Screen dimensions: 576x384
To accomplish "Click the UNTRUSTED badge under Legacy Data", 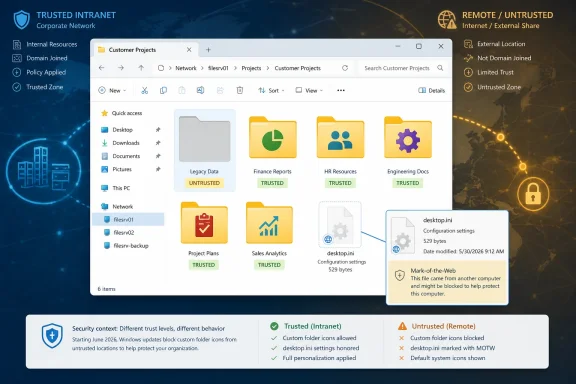I will 204,183.
